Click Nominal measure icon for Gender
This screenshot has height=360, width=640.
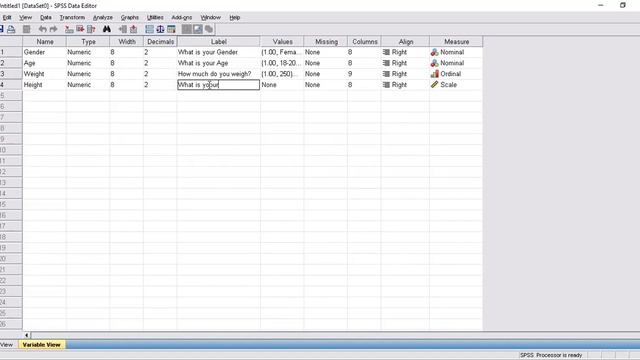coord(434,52)
